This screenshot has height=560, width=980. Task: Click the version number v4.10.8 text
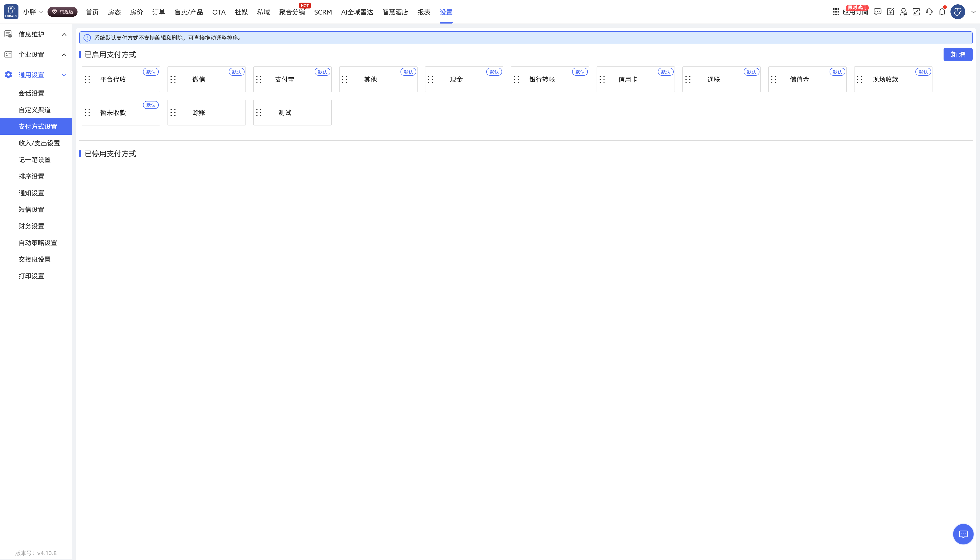coord(47,553)
